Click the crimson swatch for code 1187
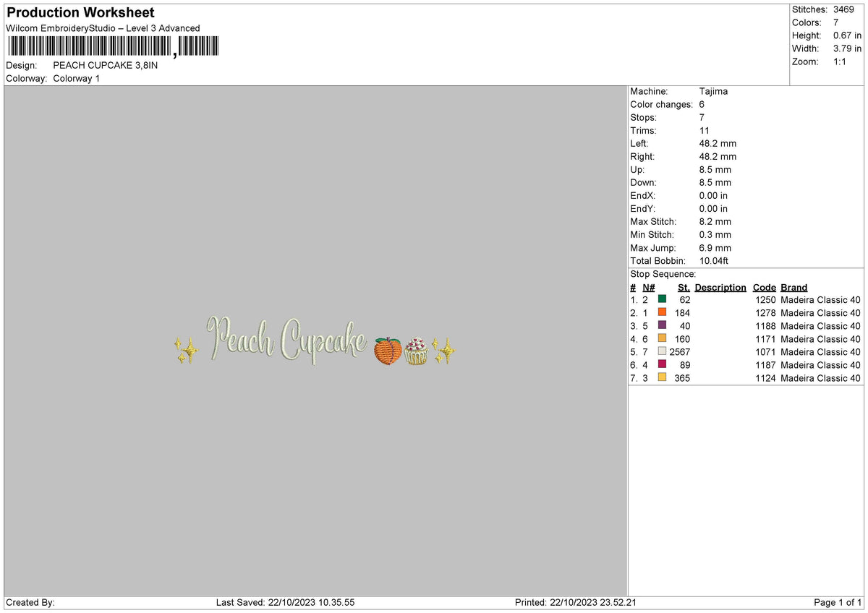This screenshot has height=613, width=868. pyautogui.click(x=662, y=364)
